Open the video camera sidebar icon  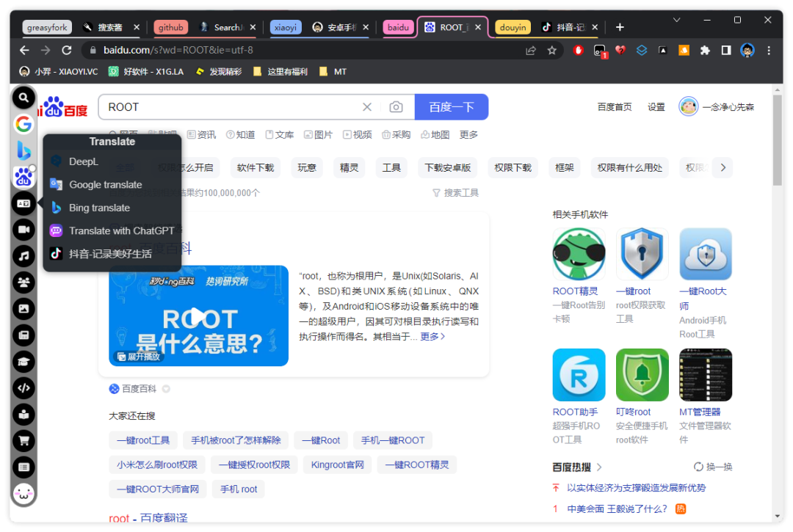click(x=23, y=230)
